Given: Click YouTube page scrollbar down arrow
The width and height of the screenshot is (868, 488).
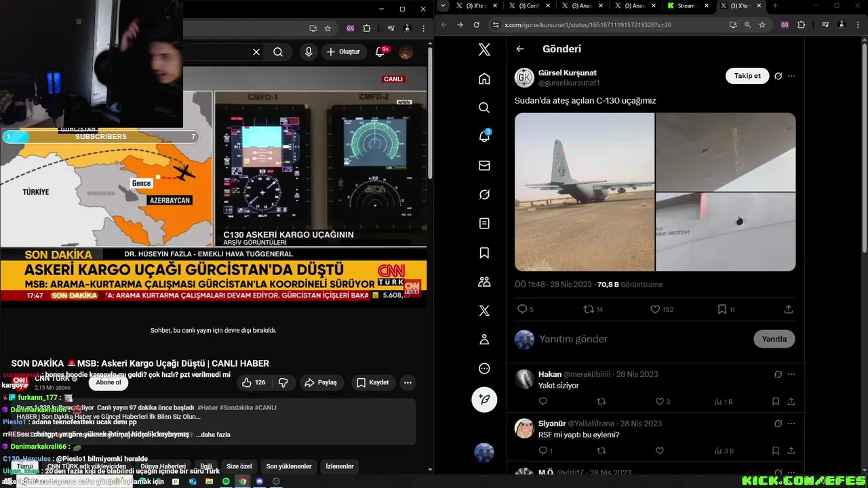Looking at the screenshot, I should (430, 469).
